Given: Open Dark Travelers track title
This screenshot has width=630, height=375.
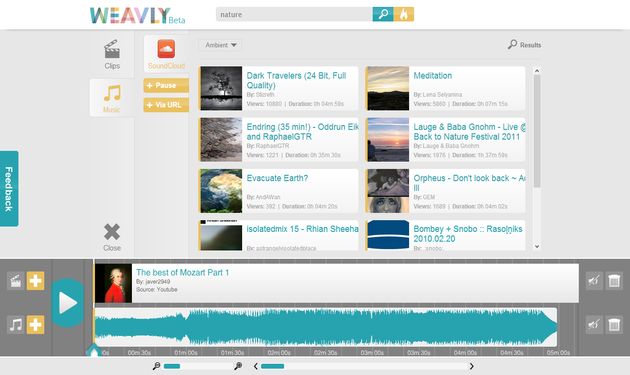Looking at the screenshot, I should click(x=296, y=80).
